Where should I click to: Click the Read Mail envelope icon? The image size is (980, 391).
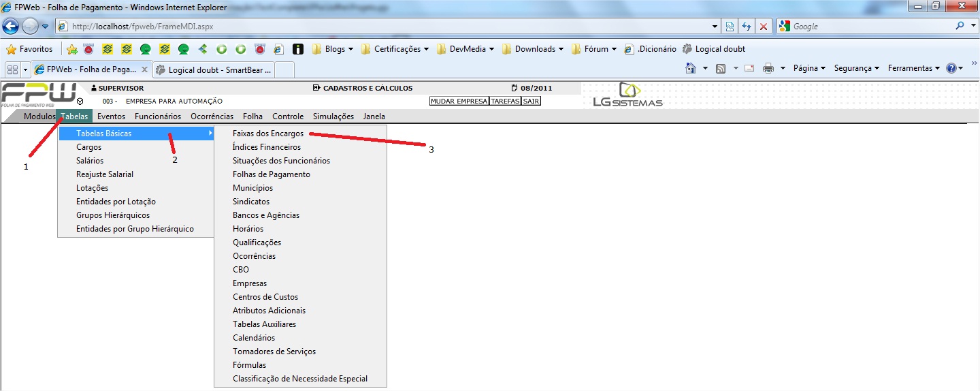749,68
